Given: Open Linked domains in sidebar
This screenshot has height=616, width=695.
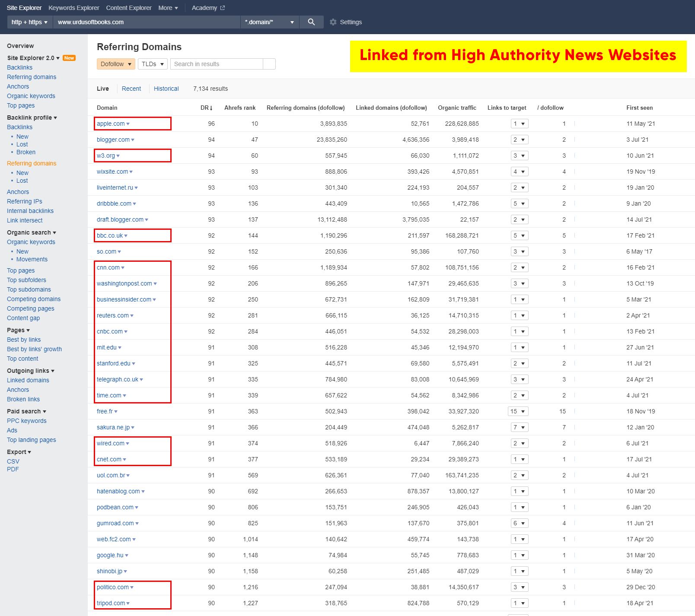Looking at the screenshot, I should tap(28, 380).
